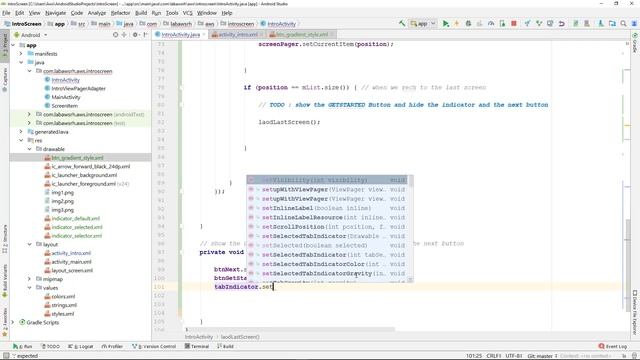The image size is (640, 360).
Task: Switch to activity_intro.xml editor tab
Action: [x=238, y=35]
